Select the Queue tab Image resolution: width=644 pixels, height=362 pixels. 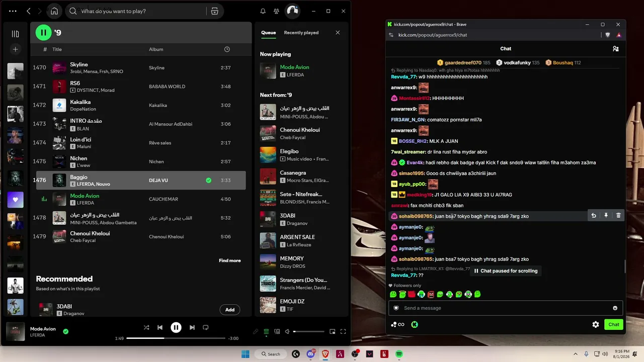[269, 33]
